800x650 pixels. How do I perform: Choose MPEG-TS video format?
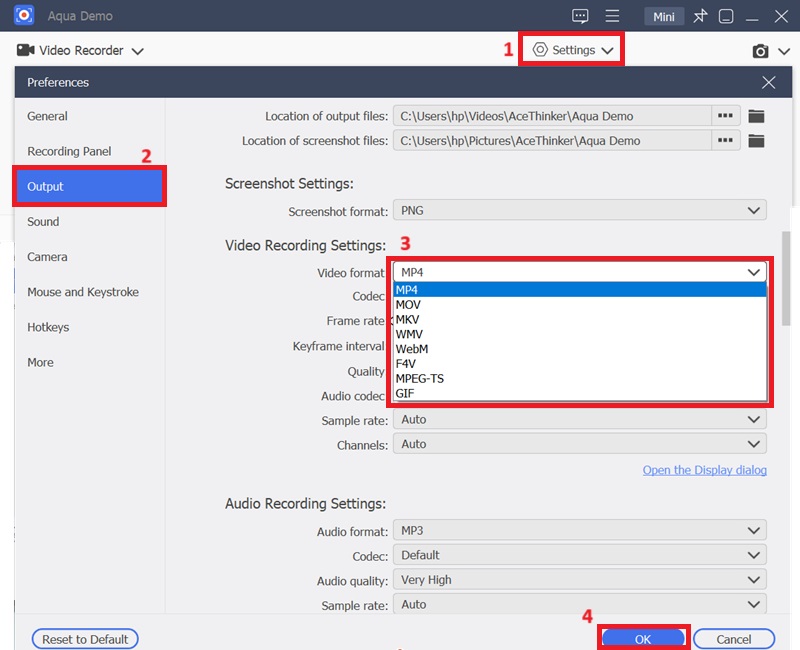pyautogui.click(x=580, y=379)
